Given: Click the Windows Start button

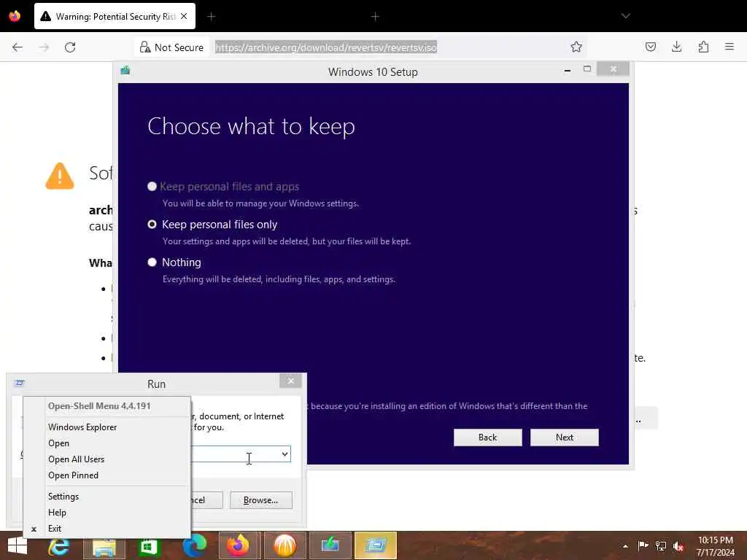Looking at the screenshot, I should pos(18,545).
